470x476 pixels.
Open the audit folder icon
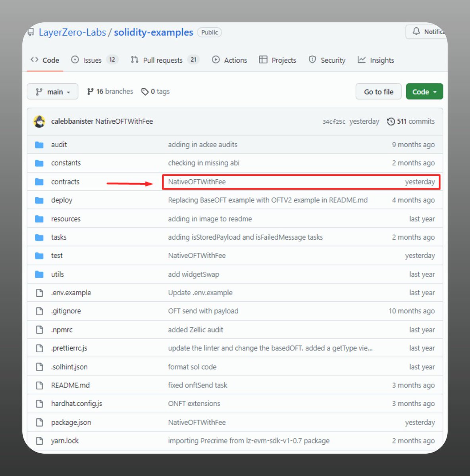point(39,145)
